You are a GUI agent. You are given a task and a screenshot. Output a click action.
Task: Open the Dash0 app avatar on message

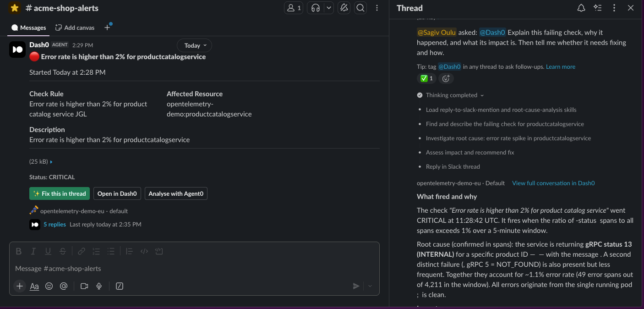pos(17,49)
